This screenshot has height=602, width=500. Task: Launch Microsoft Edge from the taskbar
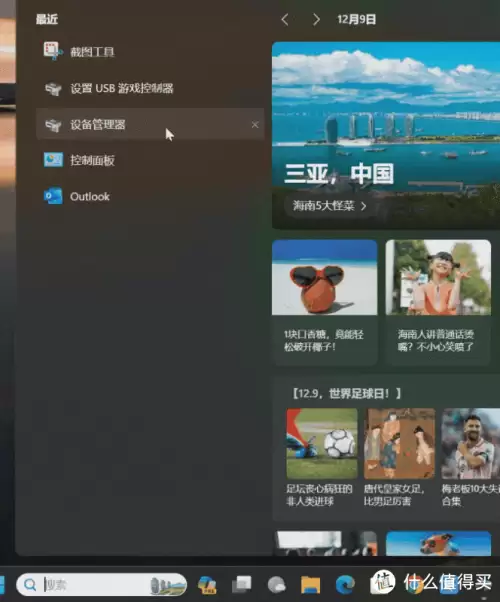(345, 585)
